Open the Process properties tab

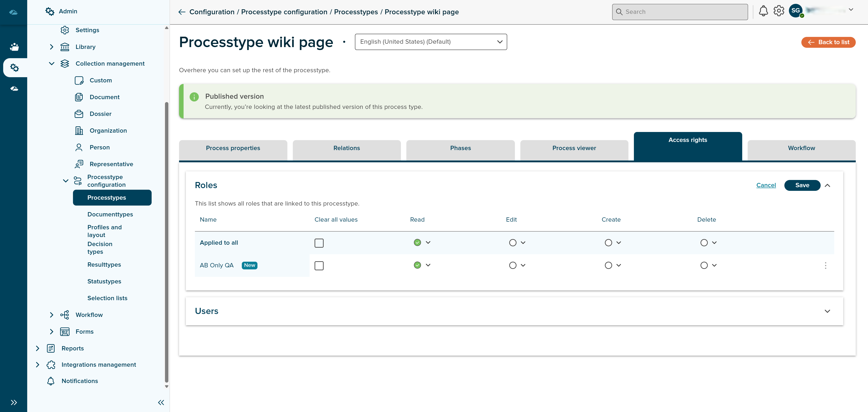pos(233,148)
